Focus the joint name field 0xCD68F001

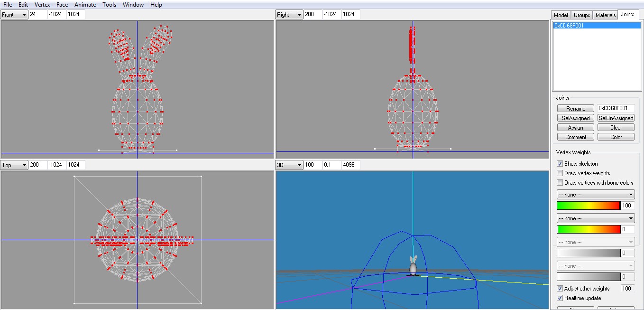tap(616, 108)
